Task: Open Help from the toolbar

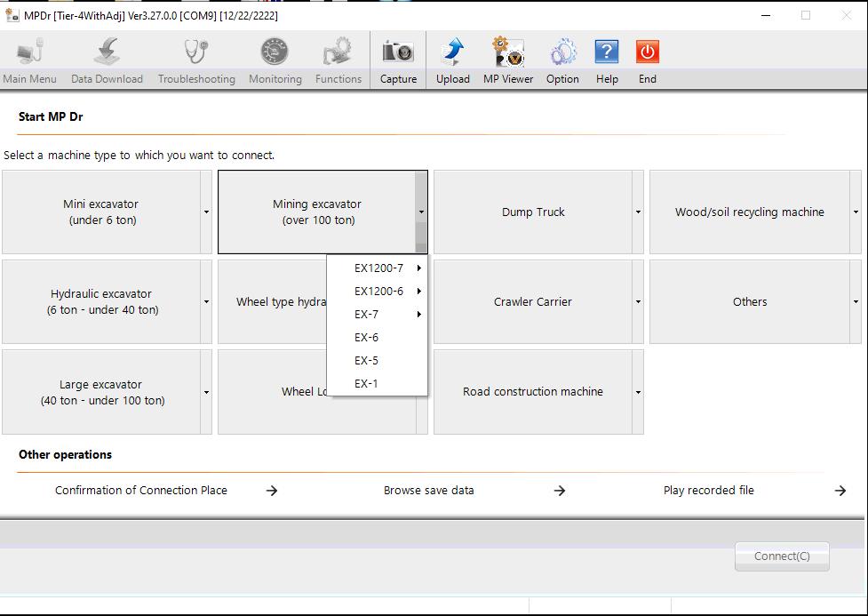Action: 606,55
